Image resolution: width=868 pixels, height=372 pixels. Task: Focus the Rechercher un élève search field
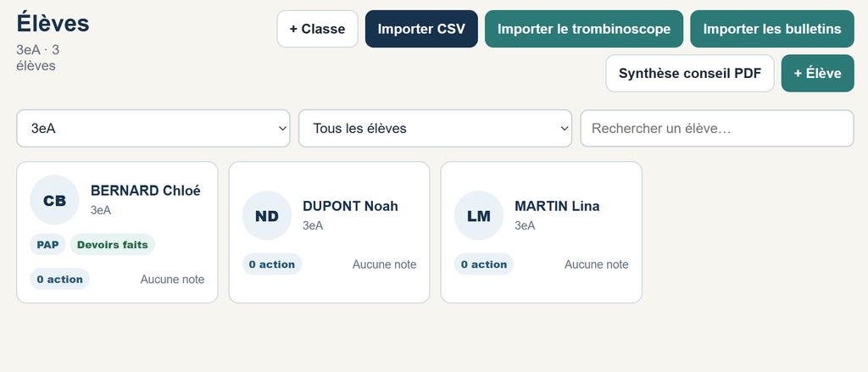pyautogui.click(x=717, y=129)
